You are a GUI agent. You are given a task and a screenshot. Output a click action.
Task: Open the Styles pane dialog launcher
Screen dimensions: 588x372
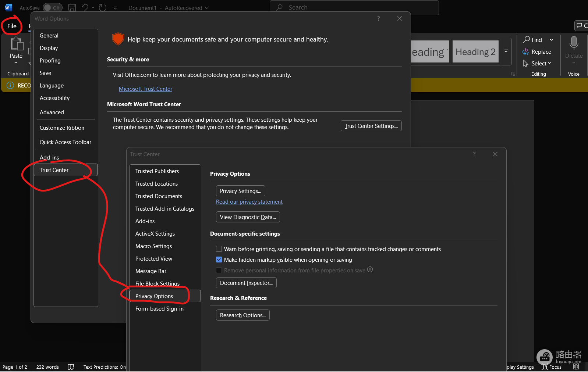tap(513, 74)
